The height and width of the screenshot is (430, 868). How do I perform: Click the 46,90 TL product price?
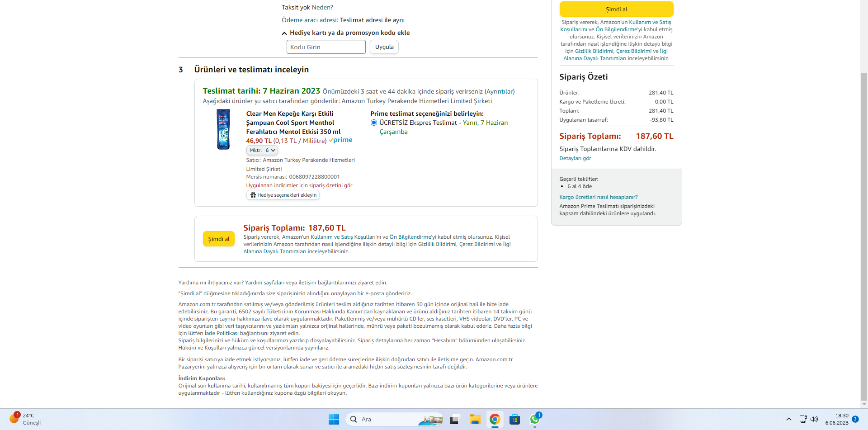(x=259, y=141)
